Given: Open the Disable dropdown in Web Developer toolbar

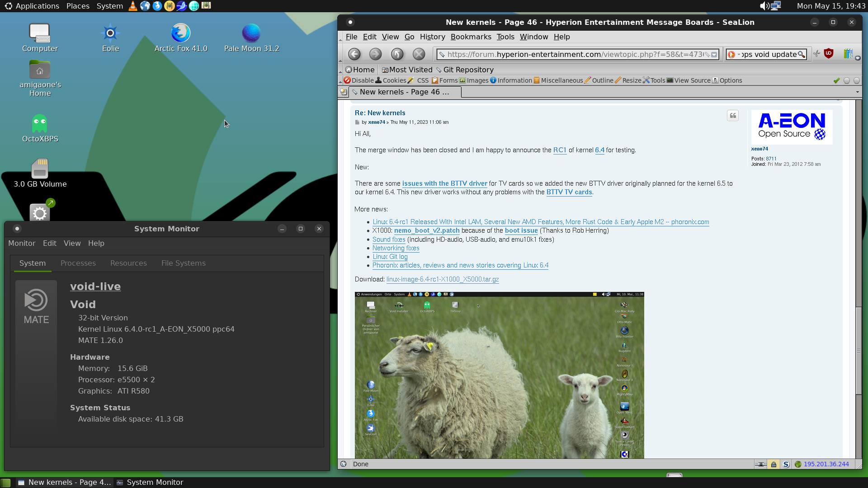Looking at the screenshot, I should point(359,80).
